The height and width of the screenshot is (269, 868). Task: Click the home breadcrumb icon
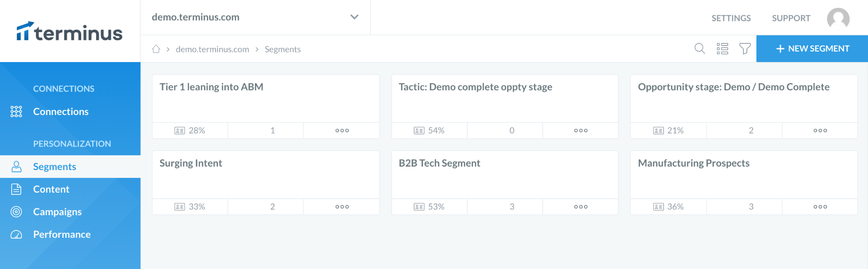coord(156,49)
